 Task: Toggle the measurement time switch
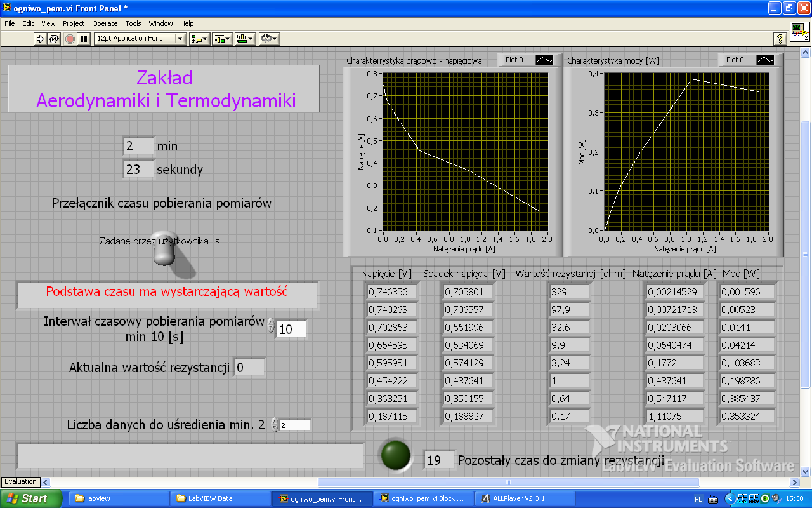tap(165, 248)
